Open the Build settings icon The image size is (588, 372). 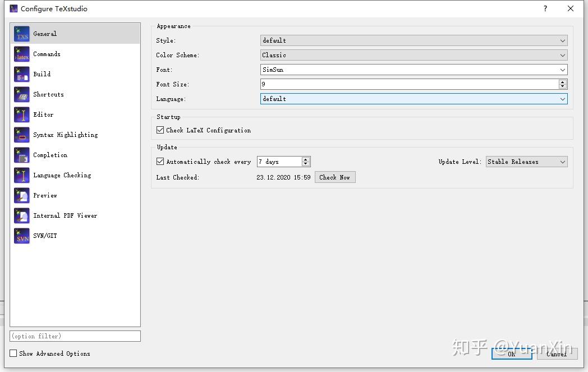pyautogui.click(x=21, y=74)
